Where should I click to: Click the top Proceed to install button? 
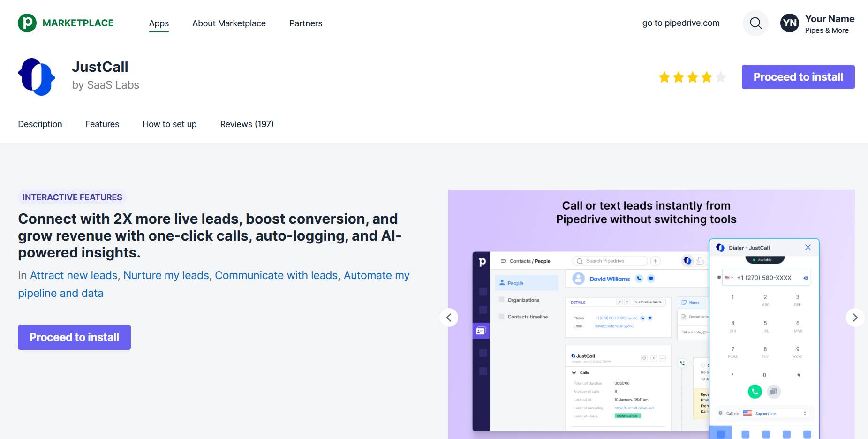click(798, 77)
